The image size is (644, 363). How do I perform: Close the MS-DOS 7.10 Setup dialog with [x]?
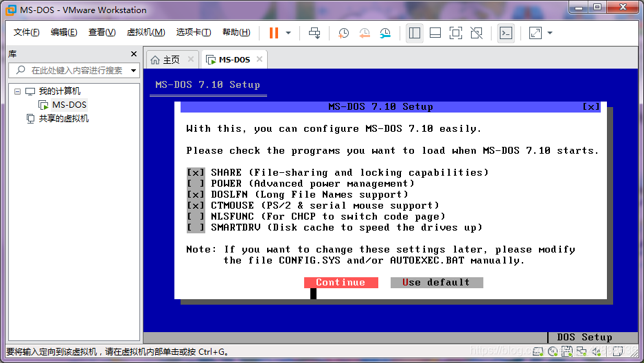click(x=591, y=107)
